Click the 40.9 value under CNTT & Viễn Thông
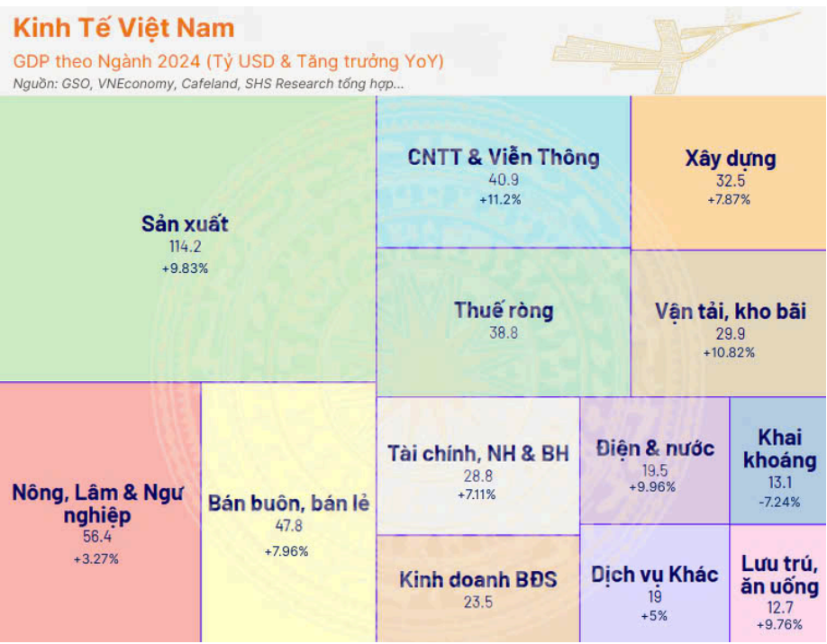Image resolution: width=827 pixels, height=644 pixels. click(x=504, y=180)
